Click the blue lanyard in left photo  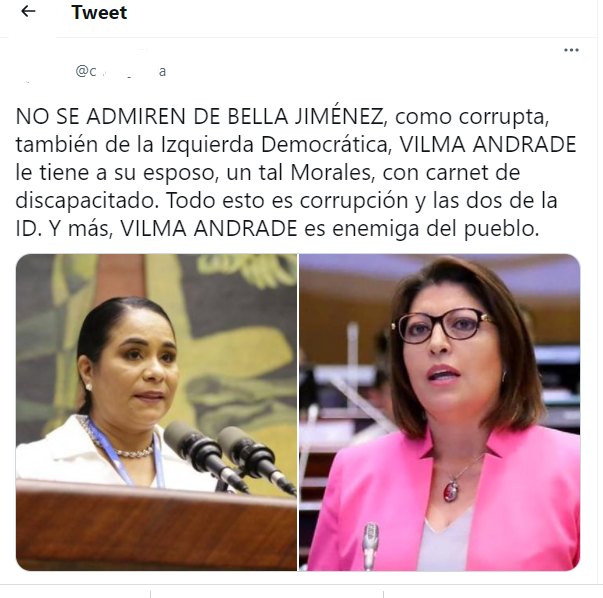125,453
